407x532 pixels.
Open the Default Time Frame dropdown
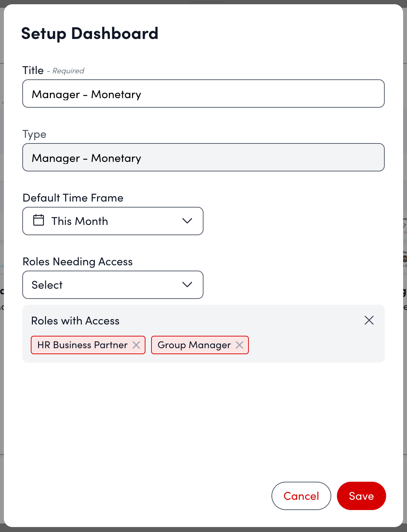coord(113,221)
